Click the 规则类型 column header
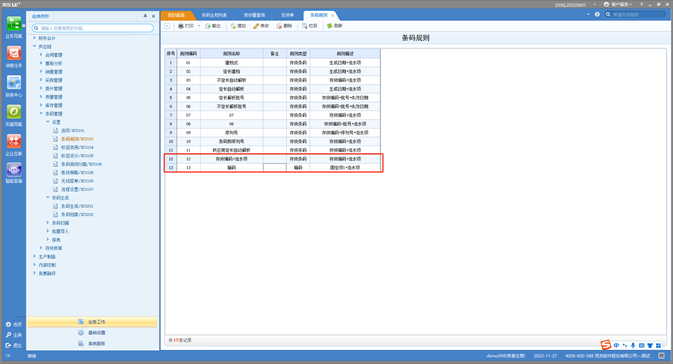This screenshot has height=364, width=673. tap(298, 54)
